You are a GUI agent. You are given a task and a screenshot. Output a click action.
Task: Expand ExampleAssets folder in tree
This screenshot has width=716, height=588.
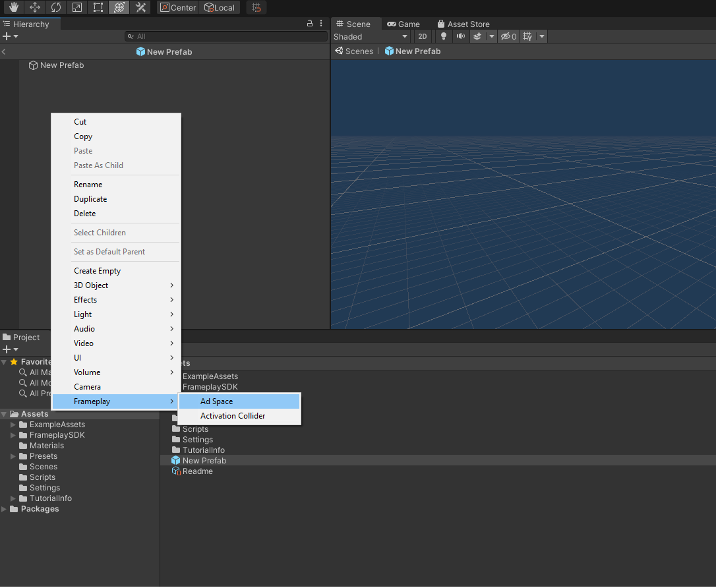(x=13, y=425)
